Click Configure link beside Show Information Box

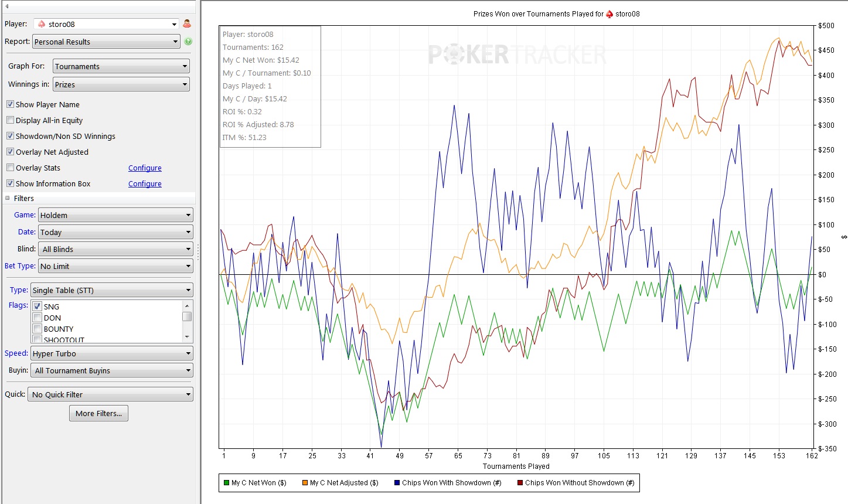coord(145,184)
